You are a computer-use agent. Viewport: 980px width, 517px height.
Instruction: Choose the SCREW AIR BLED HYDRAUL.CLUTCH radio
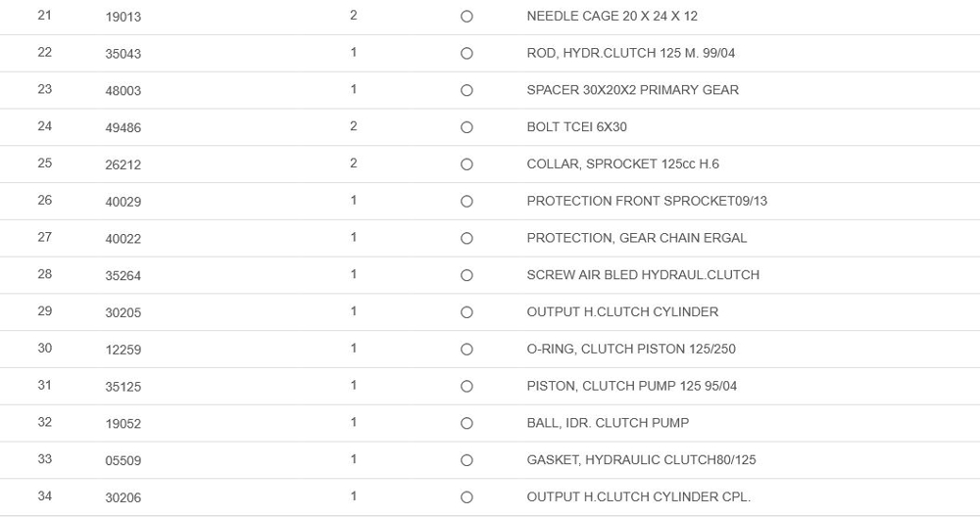[466, 276]
